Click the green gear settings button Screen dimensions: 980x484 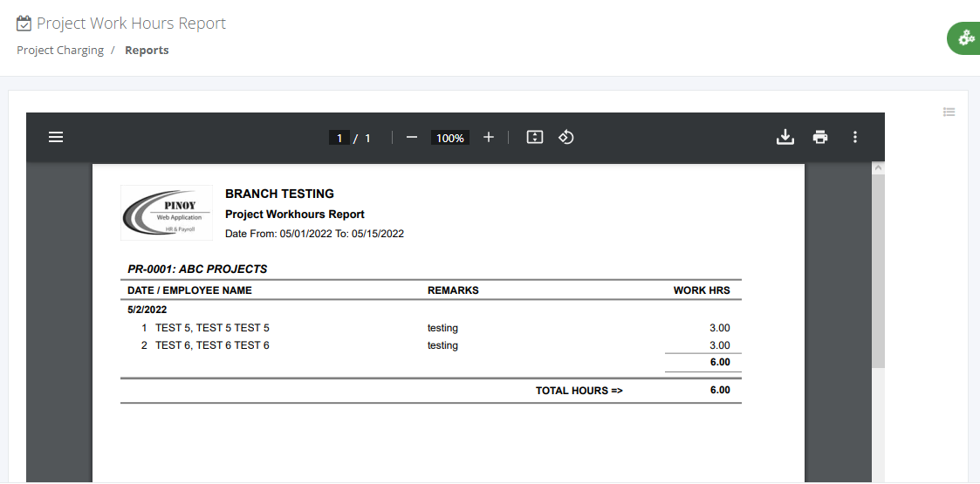pos(965,38)
